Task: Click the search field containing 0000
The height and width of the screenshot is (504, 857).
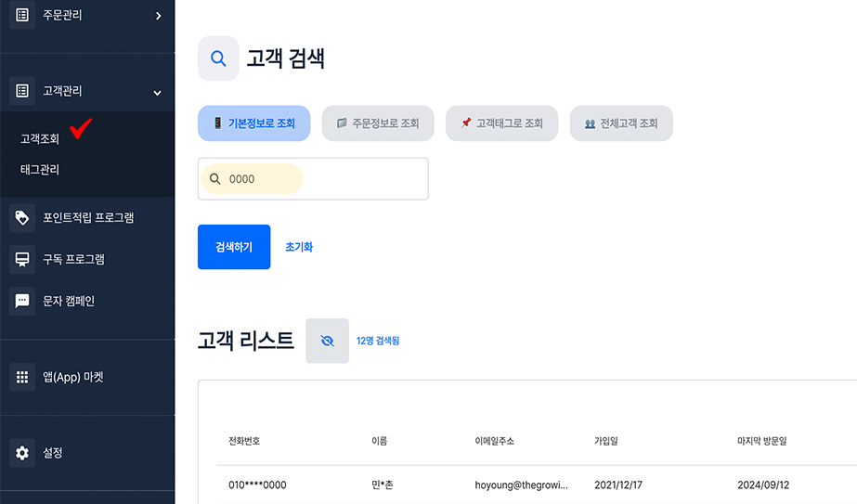Action: tap(313, 179)
